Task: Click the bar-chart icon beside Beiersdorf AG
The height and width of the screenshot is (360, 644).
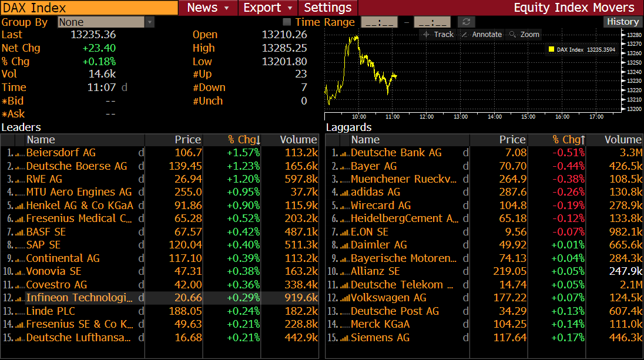Action: point(19,153)
